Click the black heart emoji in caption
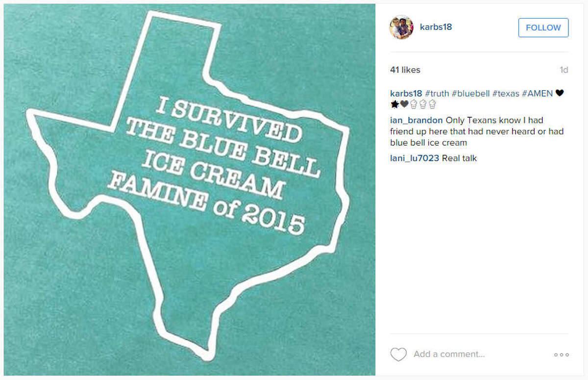Image resolution: width=588 pixels, height=380 pixels. click(560, 93)
